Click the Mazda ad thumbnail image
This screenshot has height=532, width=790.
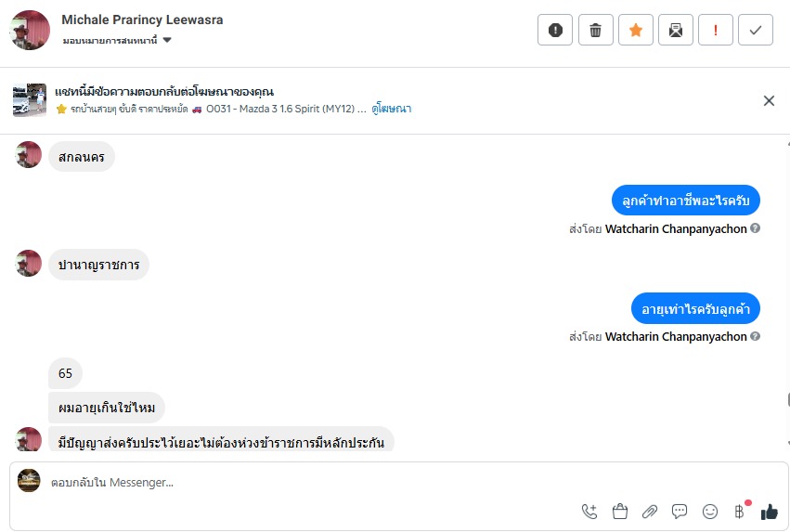pos(30,100)
